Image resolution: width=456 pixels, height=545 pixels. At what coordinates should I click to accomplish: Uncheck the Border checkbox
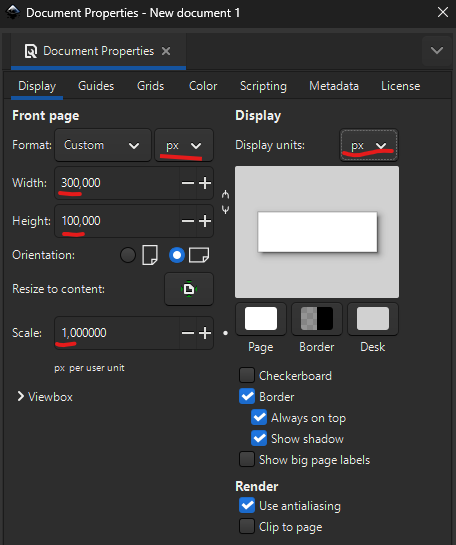(247, 397)
